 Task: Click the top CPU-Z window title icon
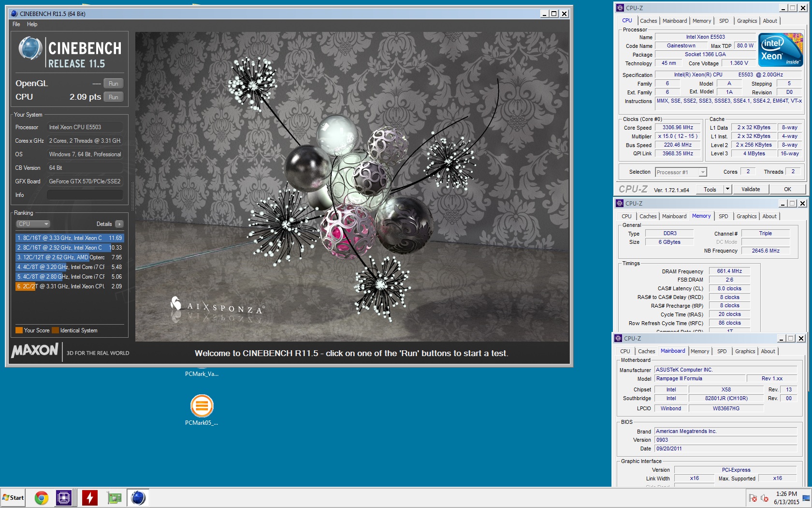point(620,8)
